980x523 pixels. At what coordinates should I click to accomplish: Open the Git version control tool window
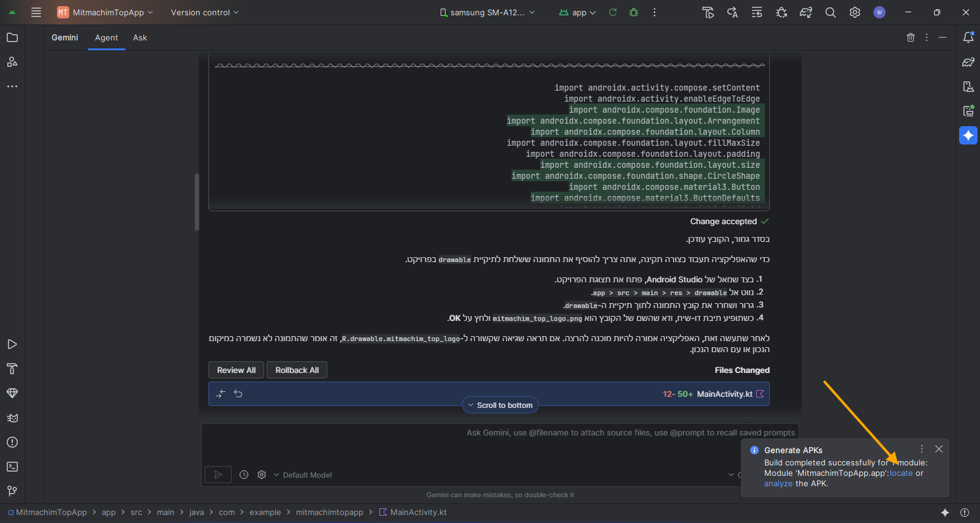pos(12,491)
